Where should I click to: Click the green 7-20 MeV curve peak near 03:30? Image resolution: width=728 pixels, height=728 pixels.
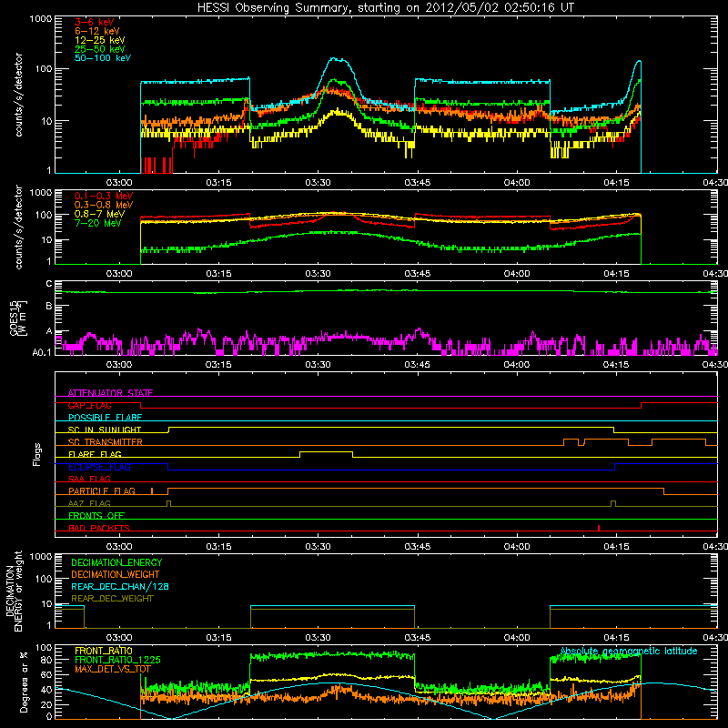coord(329,232)
